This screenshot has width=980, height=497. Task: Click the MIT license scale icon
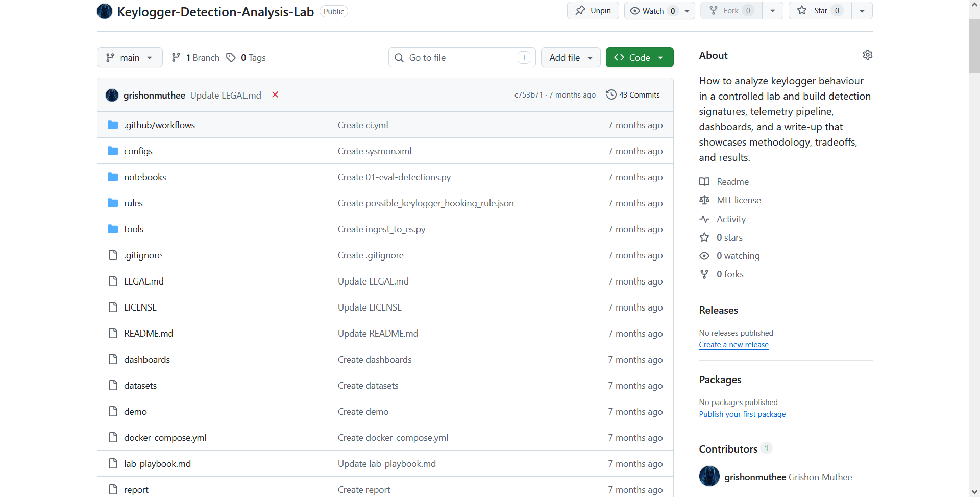tap(704, 200)
